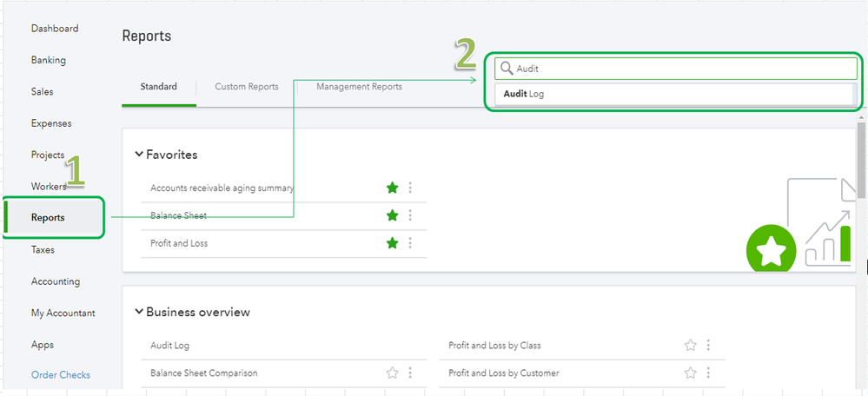868x396 pixels.
Task: Open menu dots for Profit and Loss by Class
Action: click(708, 346)
